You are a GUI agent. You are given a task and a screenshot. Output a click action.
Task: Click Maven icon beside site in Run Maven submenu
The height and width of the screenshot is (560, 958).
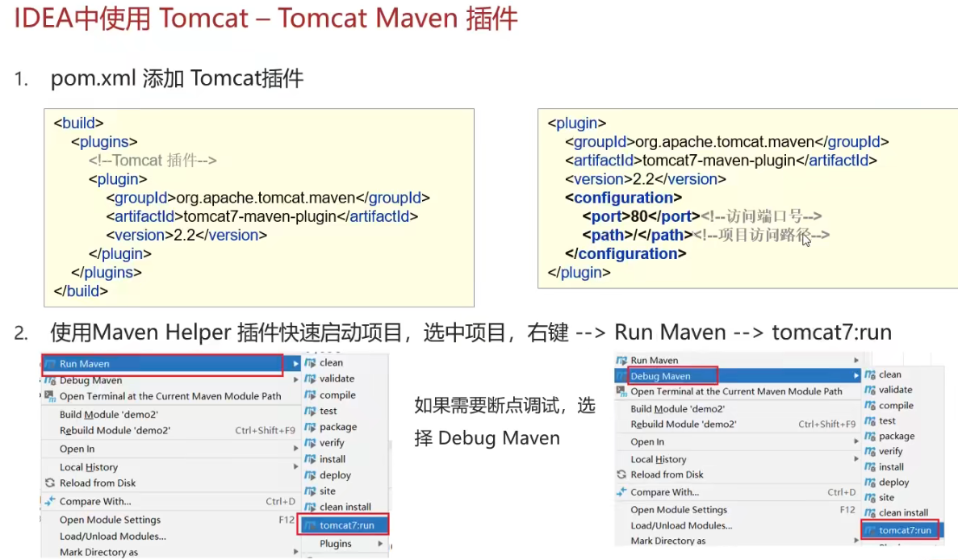[311, 491]
